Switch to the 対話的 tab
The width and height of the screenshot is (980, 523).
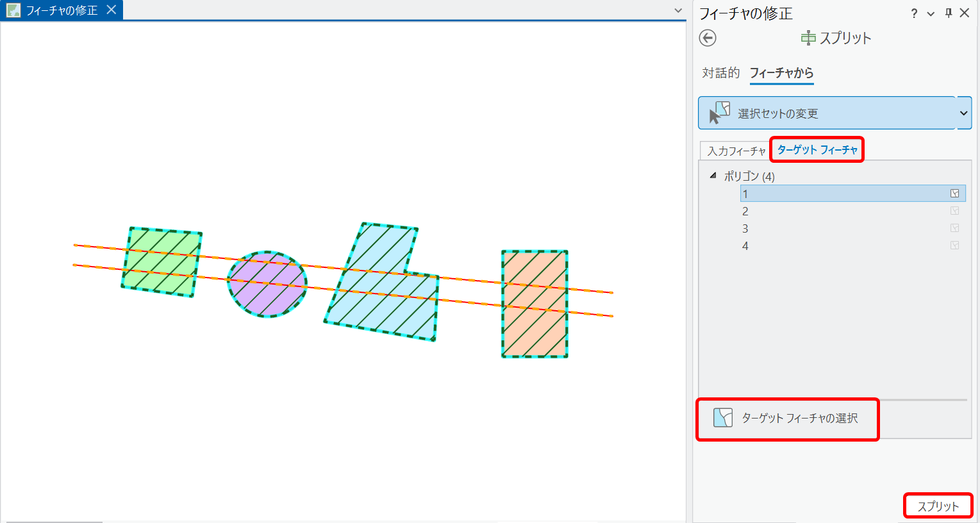pyautogui.click(x=721, y=73)
